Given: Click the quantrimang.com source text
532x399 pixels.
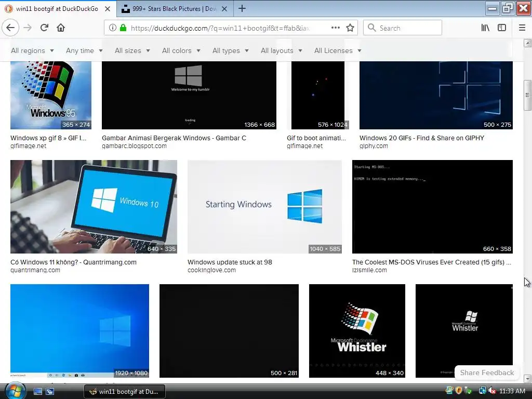Looking at the screenshot, I should point(35,270).
